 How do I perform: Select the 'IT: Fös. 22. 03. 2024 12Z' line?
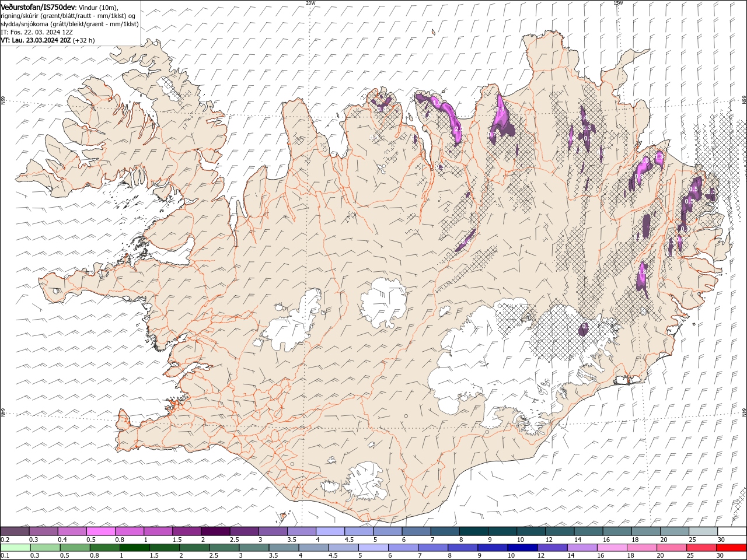pos(37,32)
